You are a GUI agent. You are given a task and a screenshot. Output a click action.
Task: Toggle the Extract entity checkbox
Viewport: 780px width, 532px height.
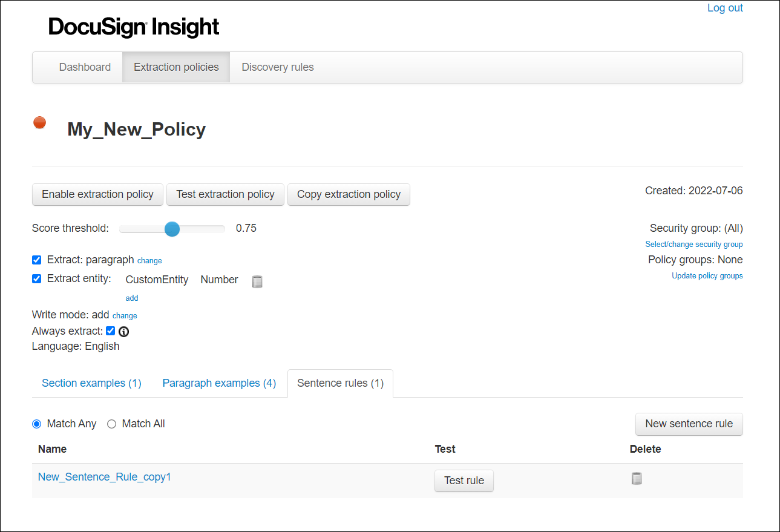tap(37, 278)
